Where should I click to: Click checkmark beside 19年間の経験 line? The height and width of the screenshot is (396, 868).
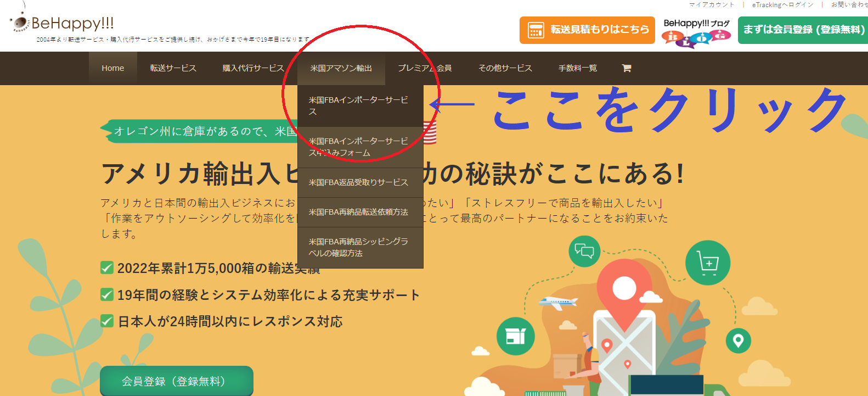(107, 295)
